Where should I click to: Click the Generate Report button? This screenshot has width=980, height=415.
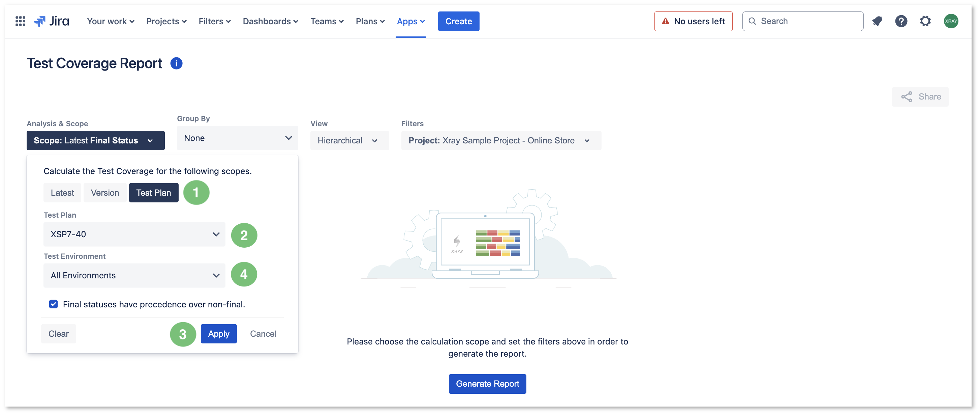(487, 383)
